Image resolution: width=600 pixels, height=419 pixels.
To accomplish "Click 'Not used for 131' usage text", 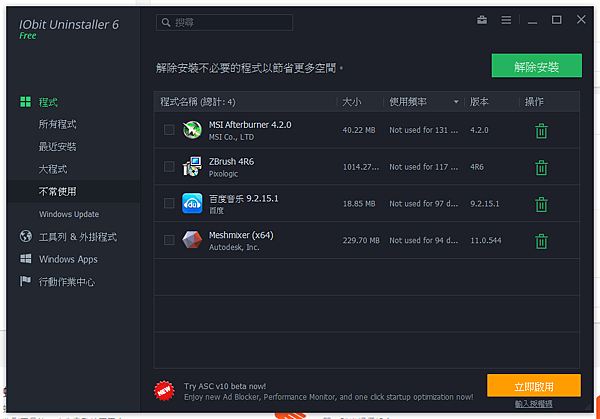I will coord(423,130).
